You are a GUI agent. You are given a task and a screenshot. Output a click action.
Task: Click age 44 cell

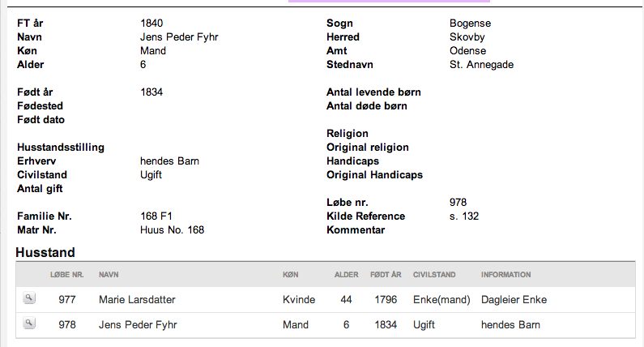click(x=346, y=300)
